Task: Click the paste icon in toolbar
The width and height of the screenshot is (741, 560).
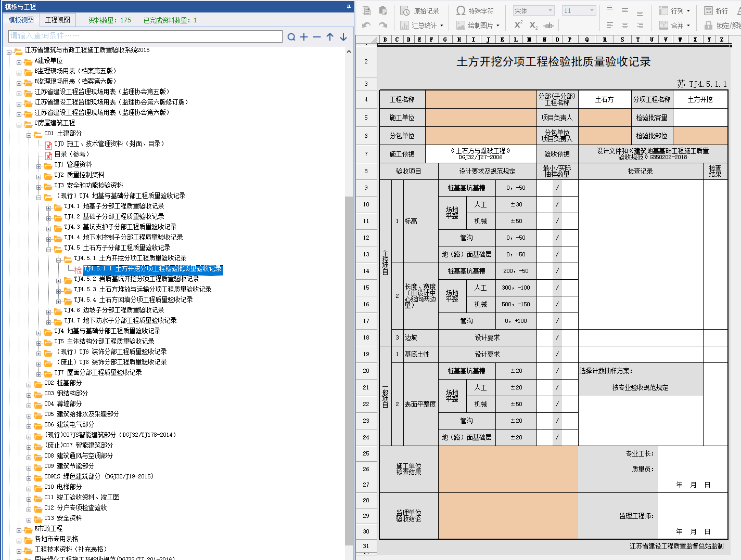Action: click(384, 11)
